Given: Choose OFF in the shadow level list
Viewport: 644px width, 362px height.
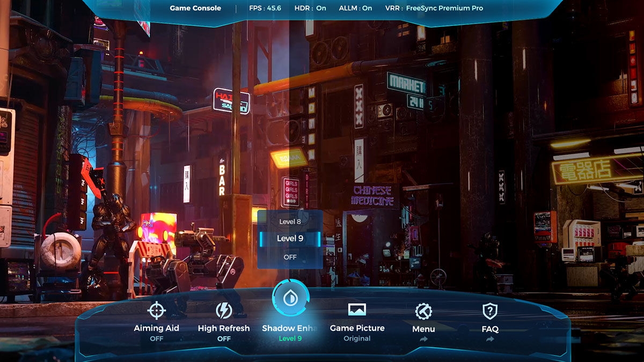Looking at the screenshot, I should (290, 257).
